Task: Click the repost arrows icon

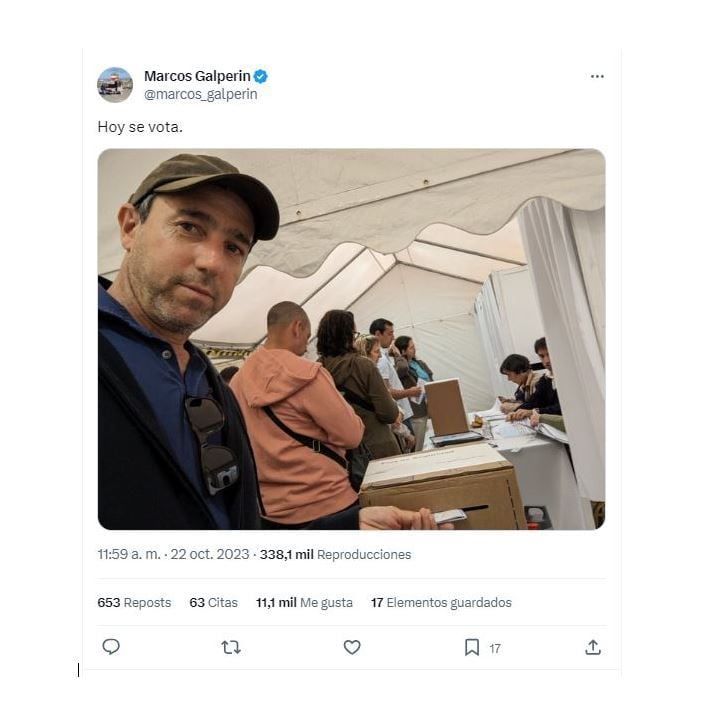Action: click(231, 647)
